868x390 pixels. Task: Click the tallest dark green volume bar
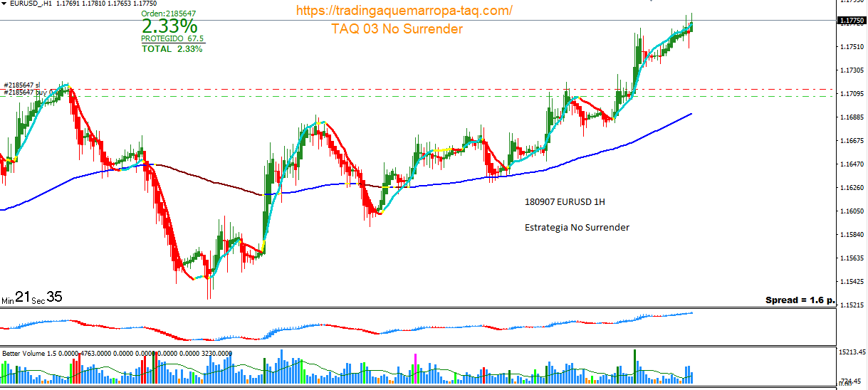pos(634,366)
